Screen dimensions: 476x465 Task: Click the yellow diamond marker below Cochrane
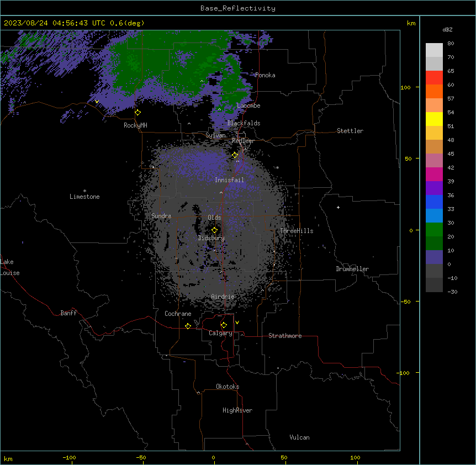click(x=188, y=326)
